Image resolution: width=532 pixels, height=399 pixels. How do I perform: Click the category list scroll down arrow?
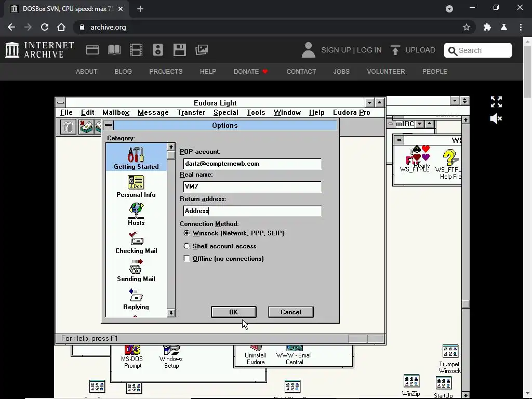171,313
